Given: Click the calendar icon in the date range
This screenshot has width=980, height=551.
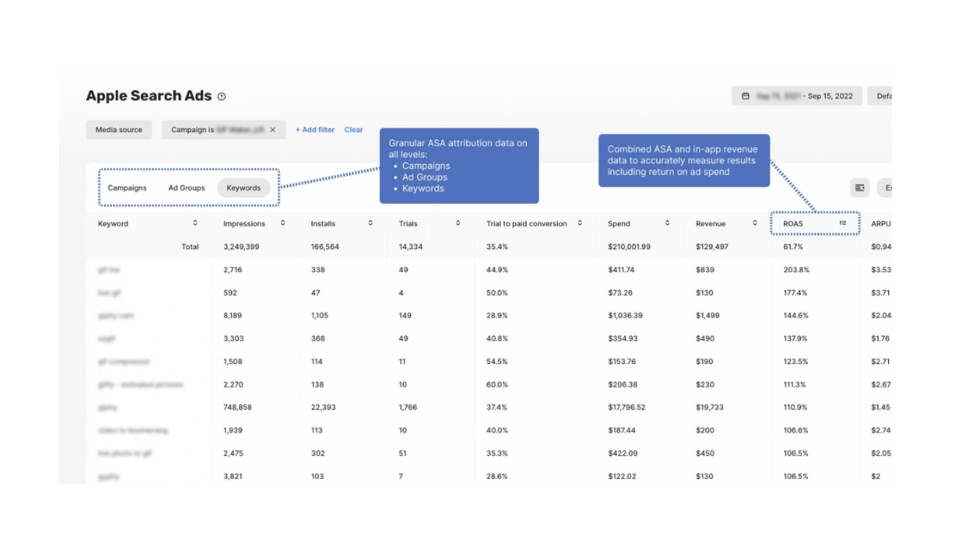Looking at the screenshot, I should (746, 96).
